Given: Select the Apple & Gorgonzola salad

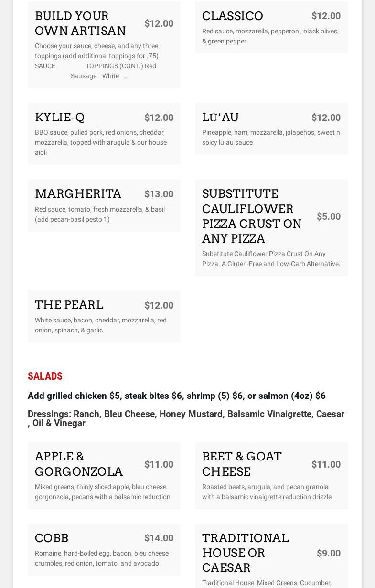Looking at the screenshot, I should point(79,464).
